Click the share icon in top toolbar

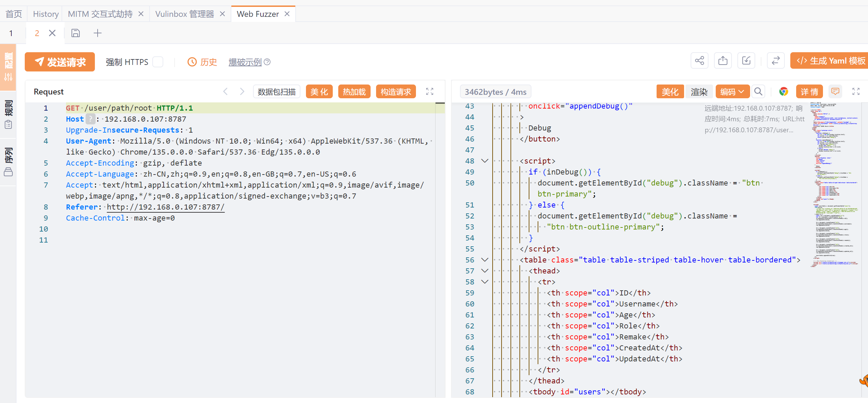(699, 61)
